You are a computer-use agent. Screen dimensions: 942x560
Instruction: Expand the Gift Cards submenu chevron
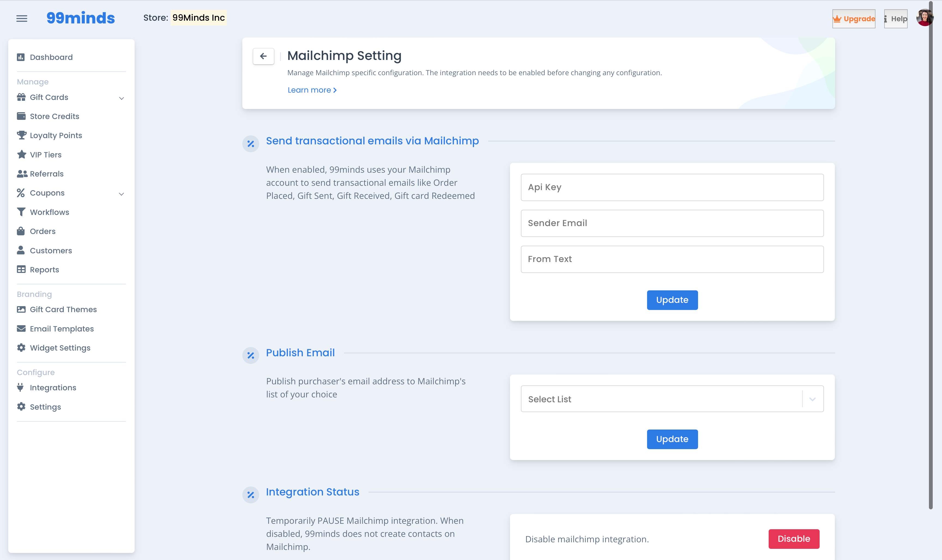121,98
